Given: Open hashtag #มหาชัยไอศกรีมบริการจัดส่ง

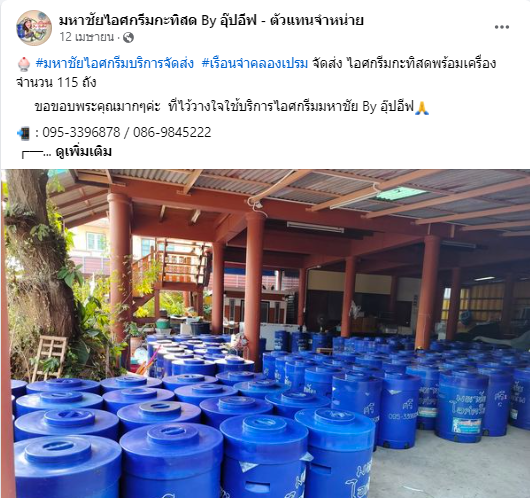Looking at the screenshot, I should point(115,63).
